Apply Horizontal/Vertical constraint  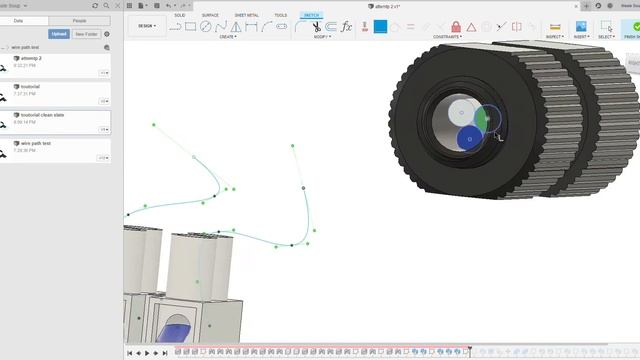365,27
